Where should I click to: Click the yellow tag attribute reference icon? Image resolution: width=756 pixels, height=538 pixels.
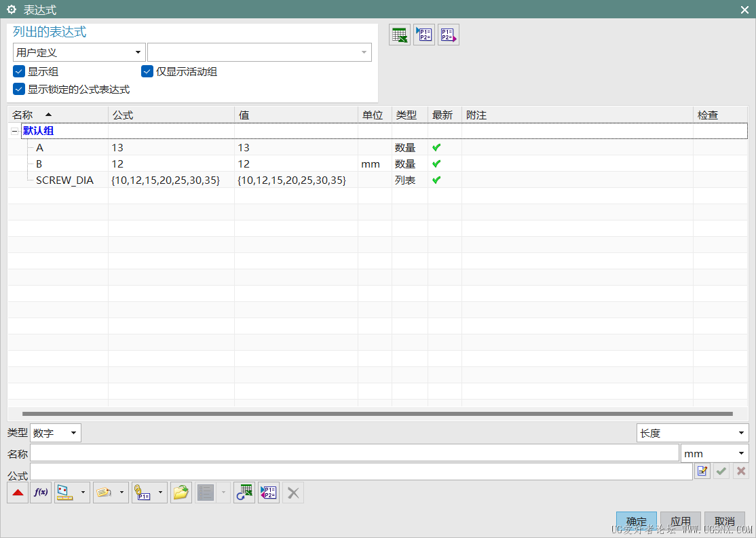[x=104, y=493]
